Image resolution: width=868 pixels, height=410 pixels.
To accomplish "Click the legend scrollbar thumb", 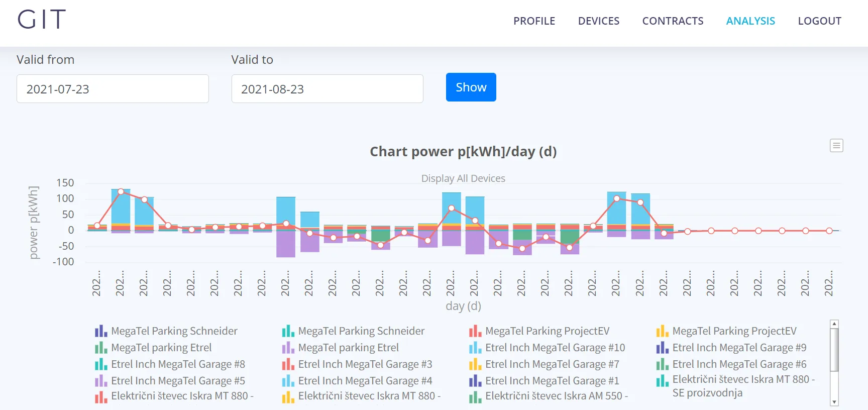I will pos(834,350).
